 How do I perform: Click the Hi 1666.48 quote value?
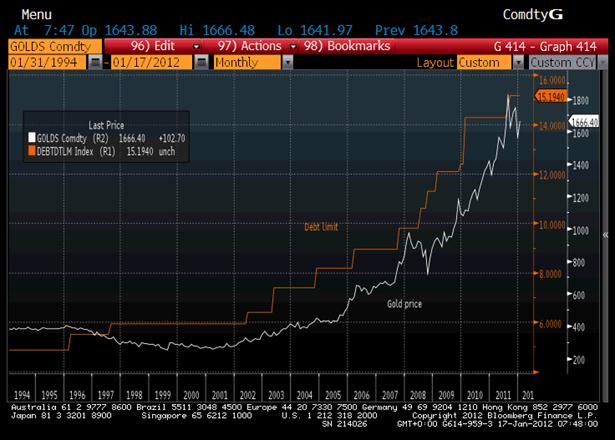pos(217,31)
